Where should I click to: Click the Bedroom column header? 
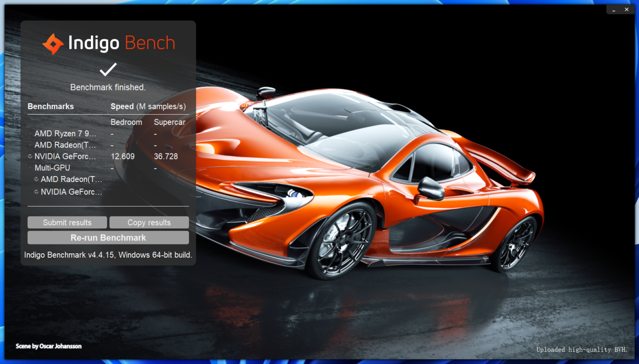tap(126, 122)
